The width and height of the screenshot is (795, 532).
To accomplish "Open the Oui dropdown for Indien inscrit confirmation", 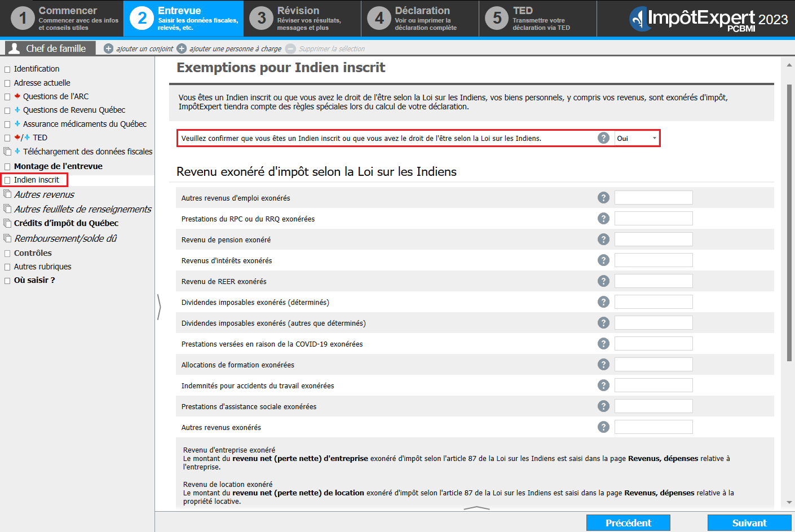I will pos(637,138).
